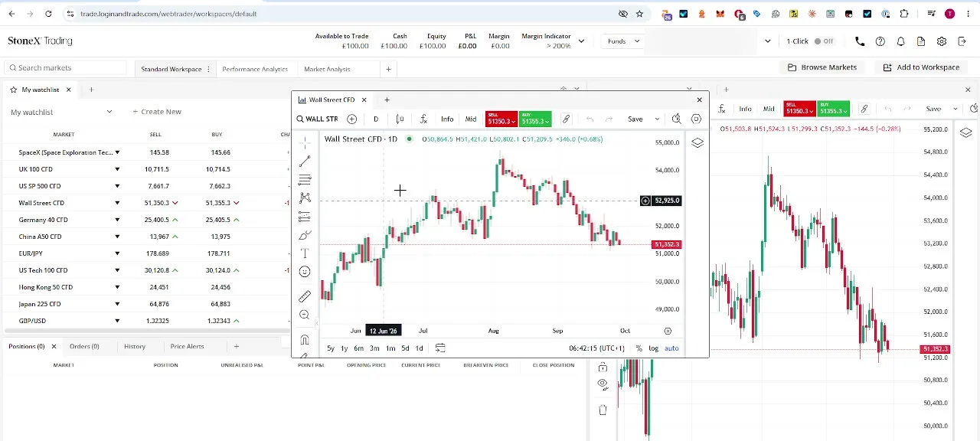The image size is (980, 441).
Task: Click the phone contact icon in header
Action: pyautogui.click(x=860, y=41)
